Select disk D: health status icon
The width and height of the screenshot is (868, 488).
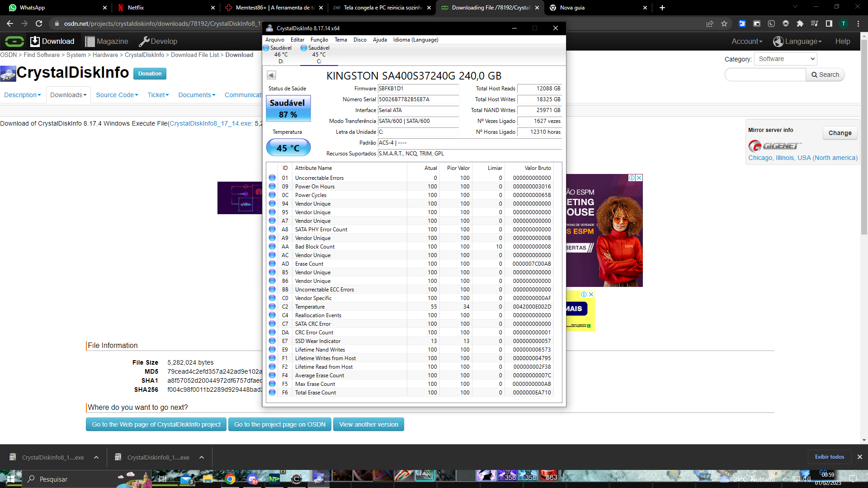(x=266, y=48)
